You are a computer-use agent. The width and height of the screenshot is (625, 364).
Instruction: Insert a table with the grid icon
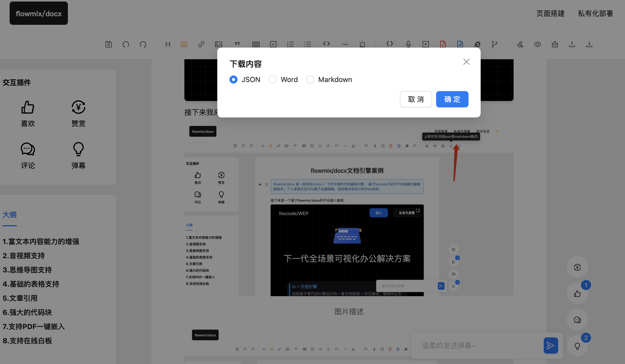click(256, 44)
